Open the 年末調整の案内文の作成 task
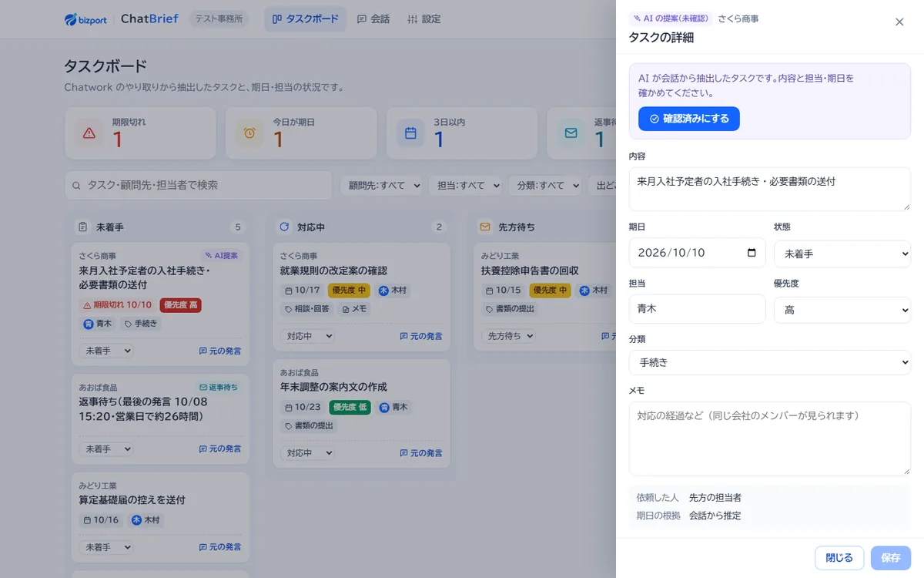The height and width of the screenshot is (578, 924). (x=333, y=387)
